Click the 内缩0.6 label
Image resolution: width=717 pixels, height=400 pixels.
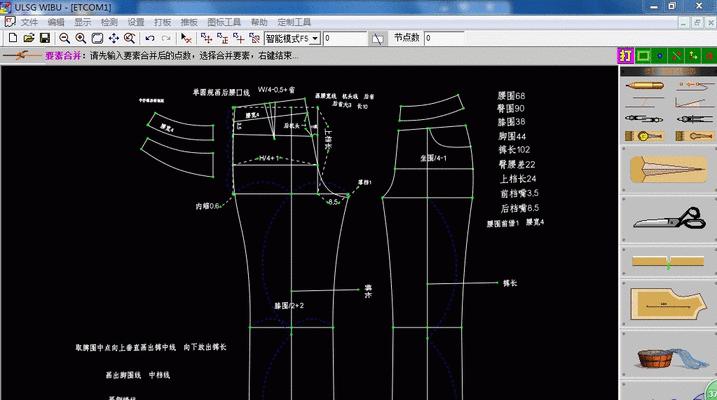[x=208, y=206]
